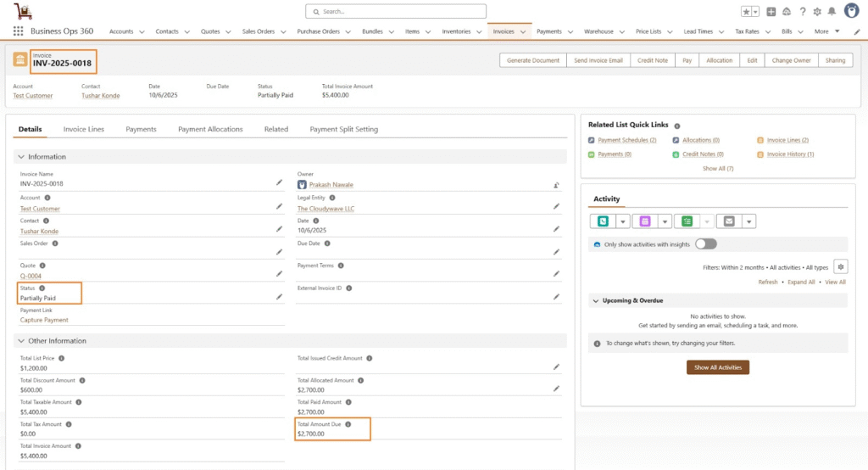The height and width of the screenshot is (470, 868).
Task: Click the Help question mark icon
Action: (802, 12)
